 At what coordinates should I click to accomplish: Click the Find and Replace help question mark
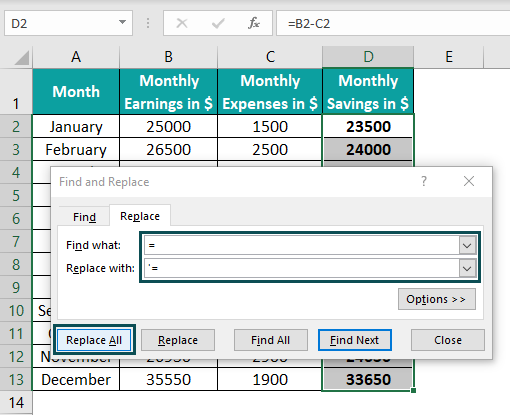(x=424, y=181)
